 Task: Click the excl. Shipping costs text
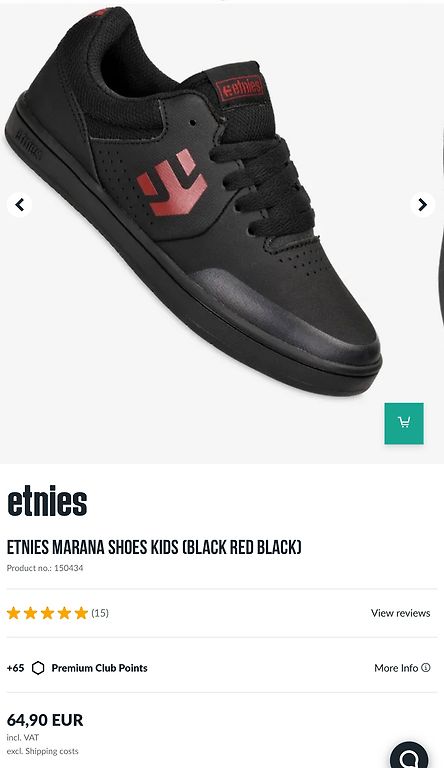coord(43,751)
